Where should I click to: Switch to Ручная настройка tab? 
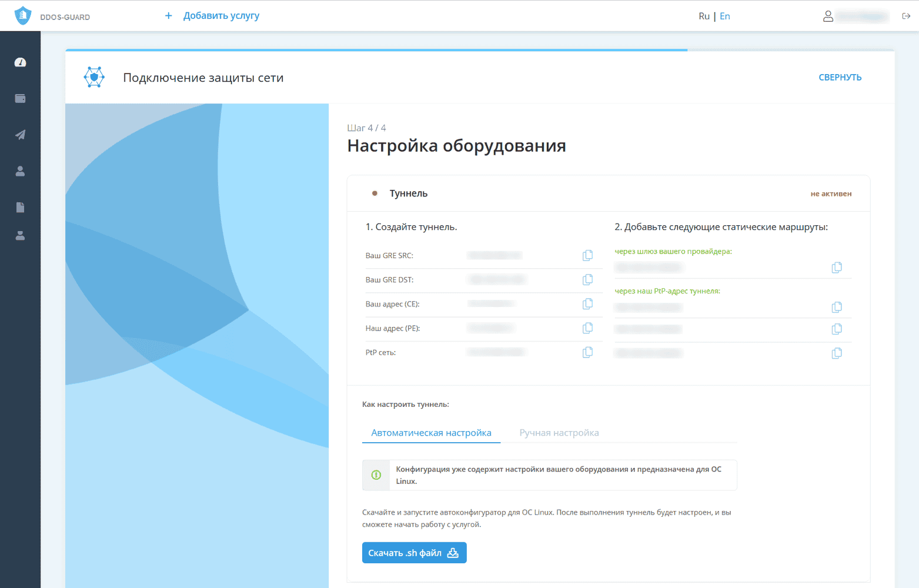[559, 433]
